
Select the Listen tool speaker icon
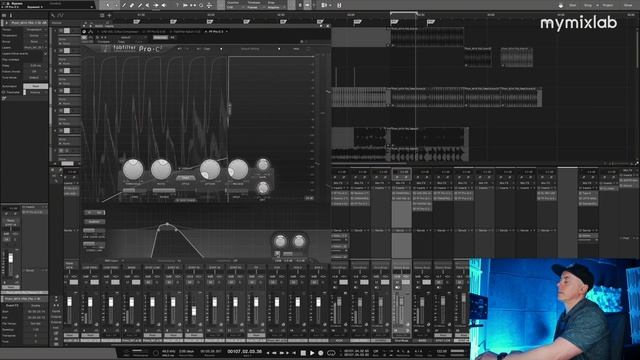coord(164,5)
